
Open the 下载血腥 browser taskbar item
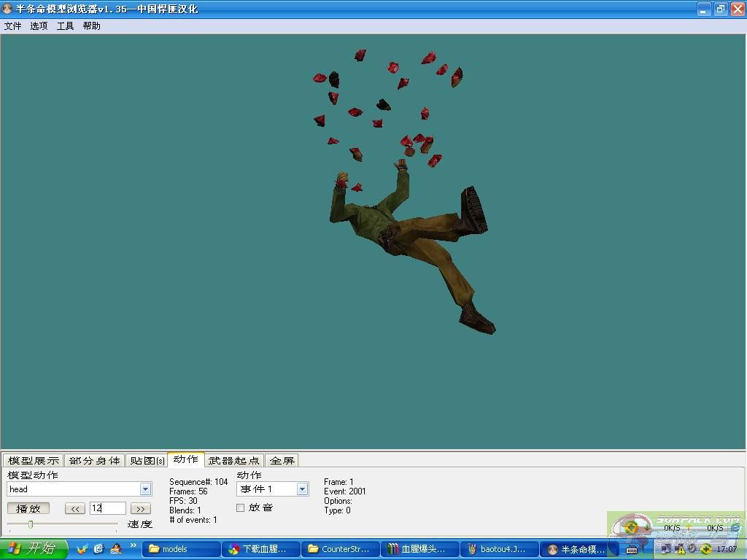click(x=260, y=549)
